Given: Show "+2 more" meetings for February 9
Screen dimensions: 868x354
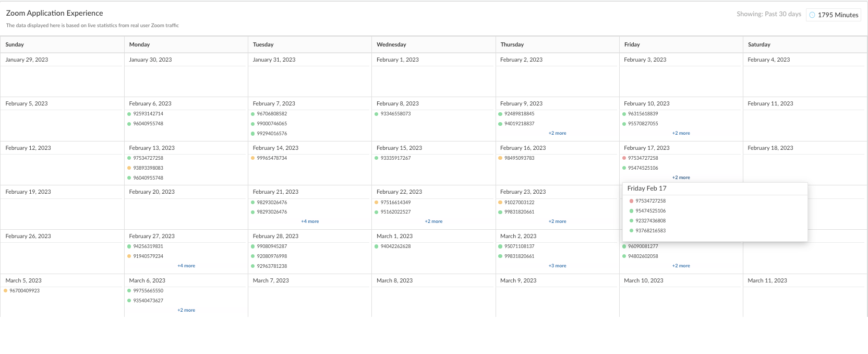Looking at the screenshot, I should click(x=557, y=133).
